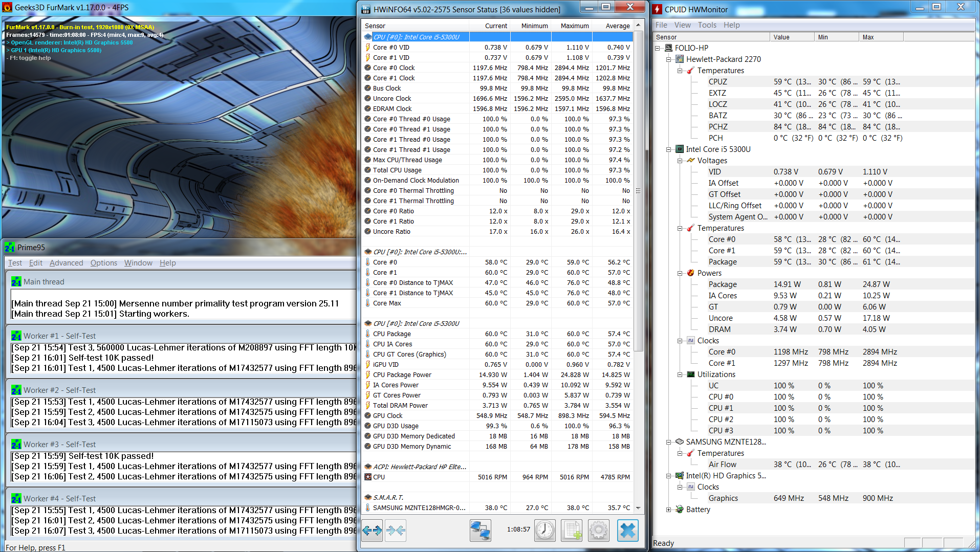Click the Powers flame icon in HWMonitor
The image size is (980, 552).
click(x=691, y=273)
